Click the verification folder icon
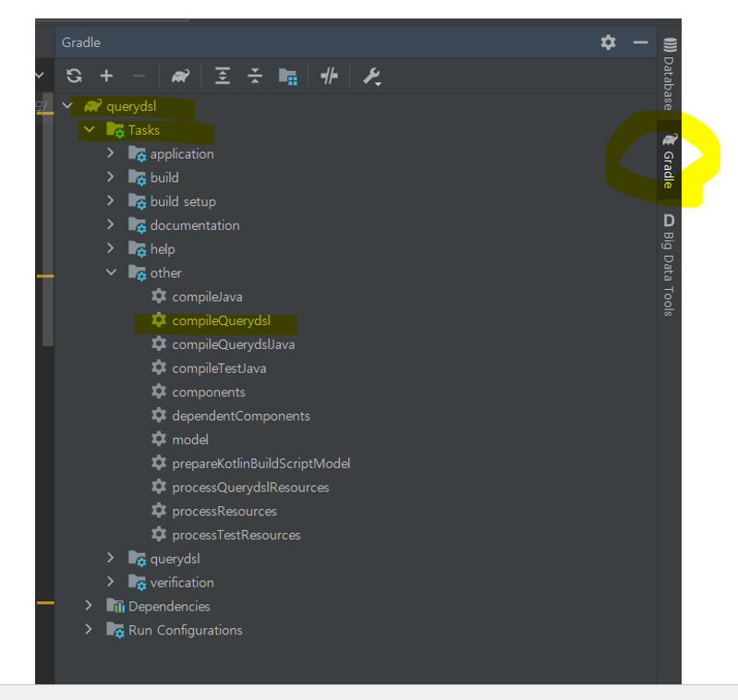 (x=138, y=583)
